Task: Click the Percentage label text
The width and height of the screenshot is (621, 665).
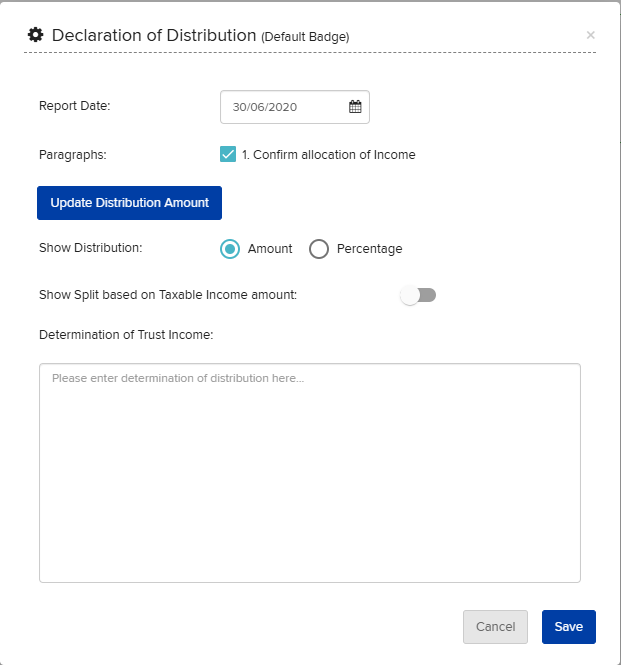Action: click(369, 249)
